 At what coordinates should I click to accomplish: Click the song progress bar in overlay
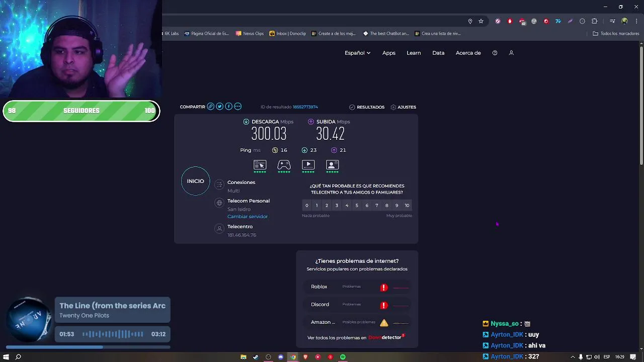[x=88, y=347]
